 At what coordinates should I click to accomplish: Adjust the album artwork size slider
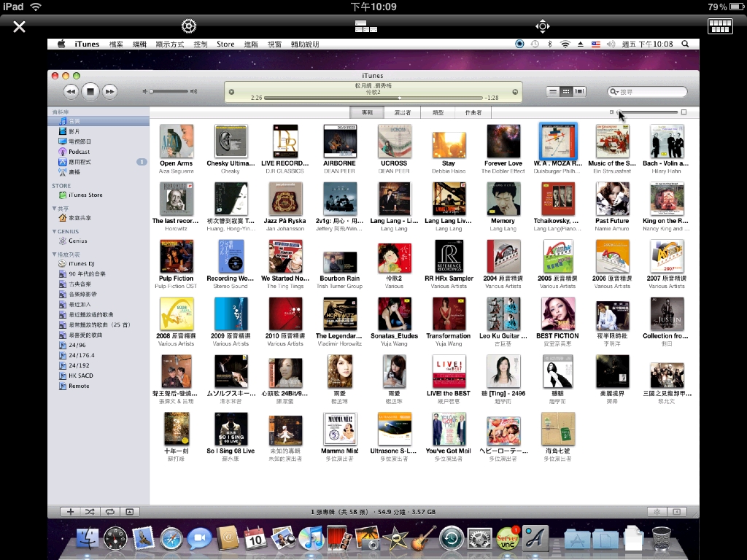point(648,112)
